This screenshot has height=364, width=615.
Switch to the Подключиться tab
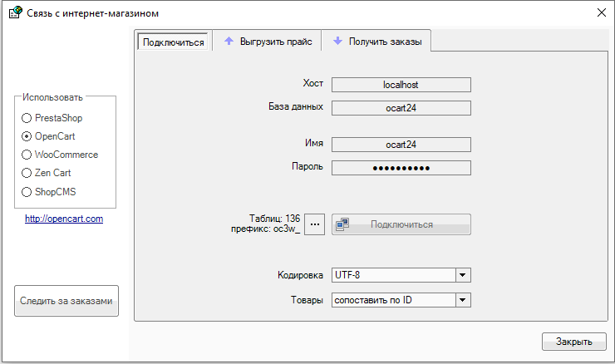[x=173, y=42]
